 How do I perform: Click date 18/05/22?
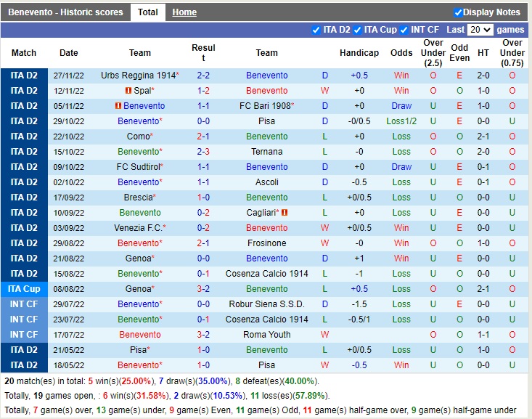pos(68,365)
